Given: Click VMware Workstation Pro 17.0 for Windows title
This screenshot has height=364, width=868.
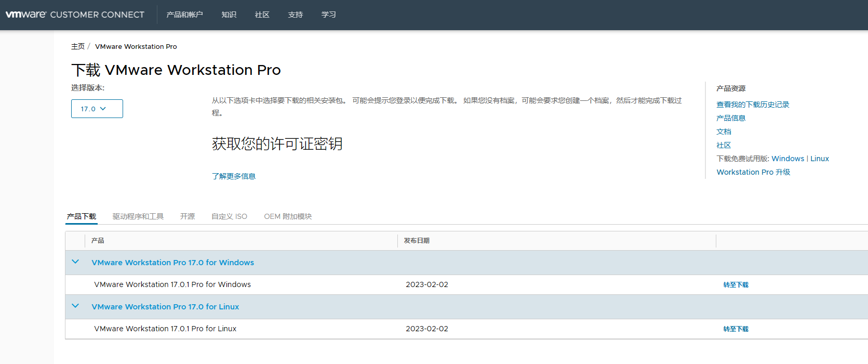Looking at the screenshot, I should 173,263.
